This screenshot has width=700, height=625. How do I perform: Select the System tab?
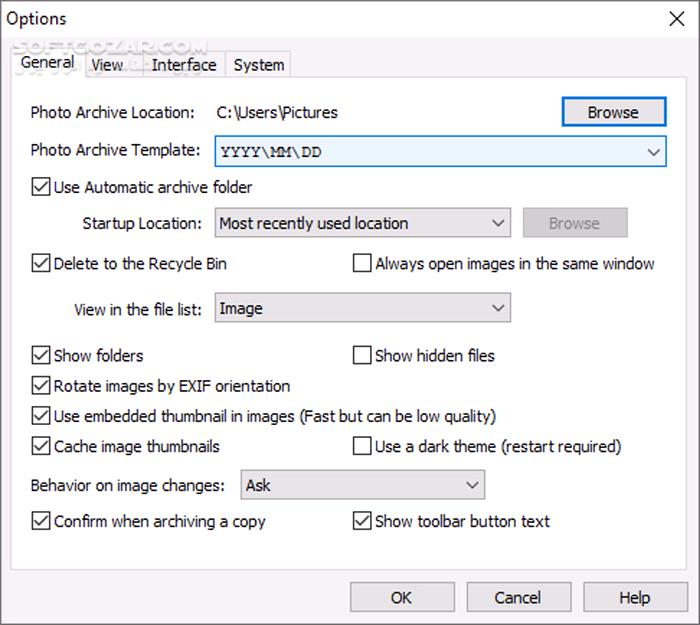tap(259, 65)
